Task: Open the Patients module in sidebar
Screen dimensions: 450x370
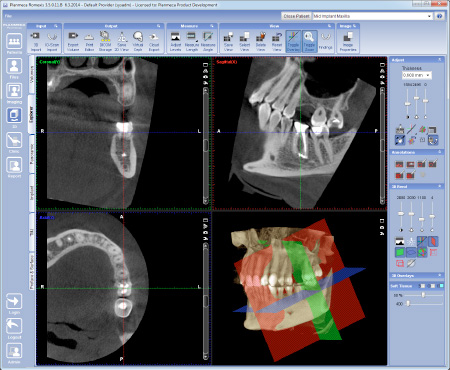Action: click(14, 44)
